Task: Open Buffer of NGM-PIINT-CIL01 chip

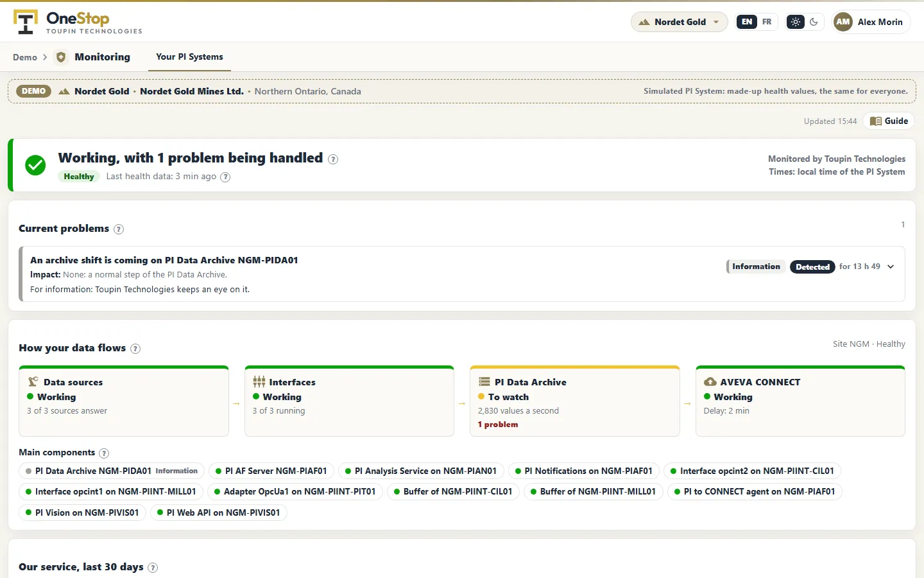Action: (453, 492)
